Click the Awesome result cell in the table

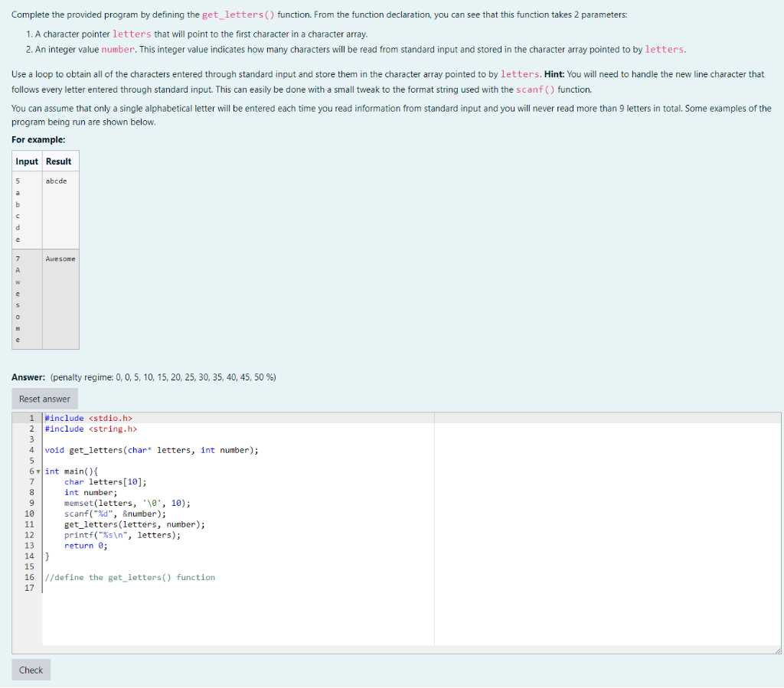[60, 259]
